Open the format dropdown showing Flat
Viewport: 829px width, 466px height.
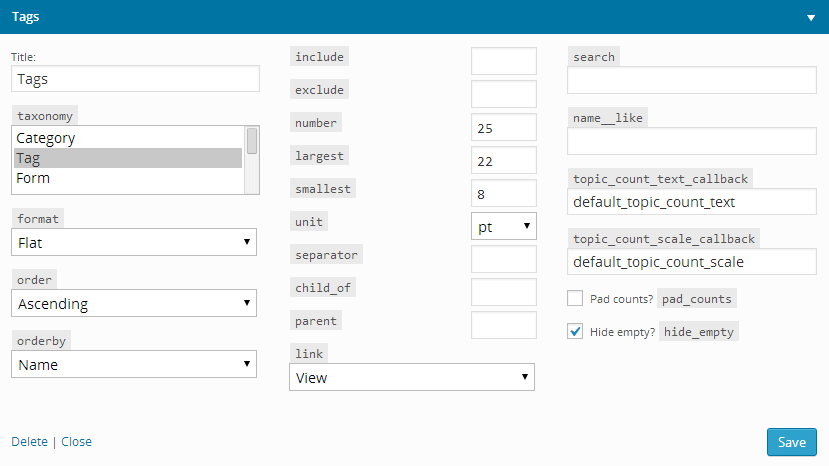(134, 242)
